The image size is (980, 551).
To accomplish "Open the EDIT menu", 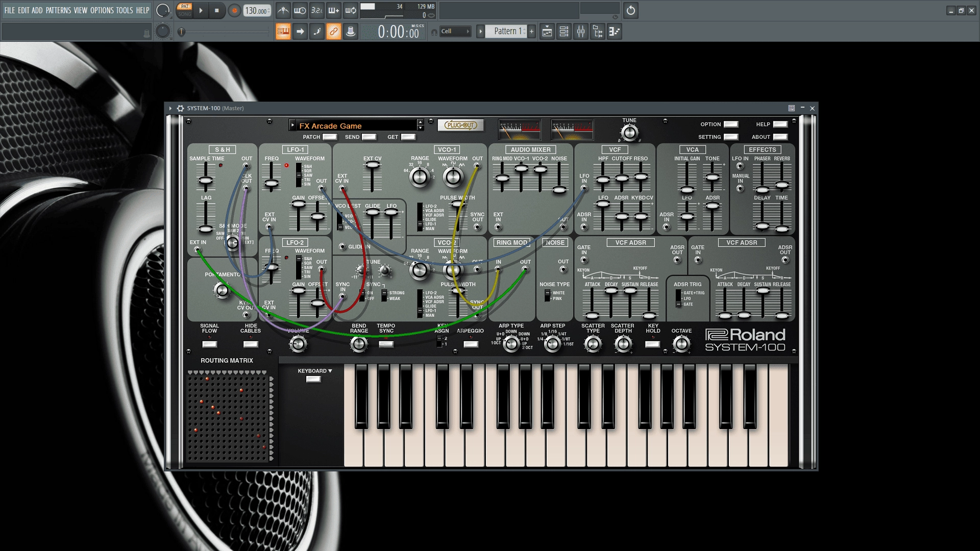I will coord(23,10).
